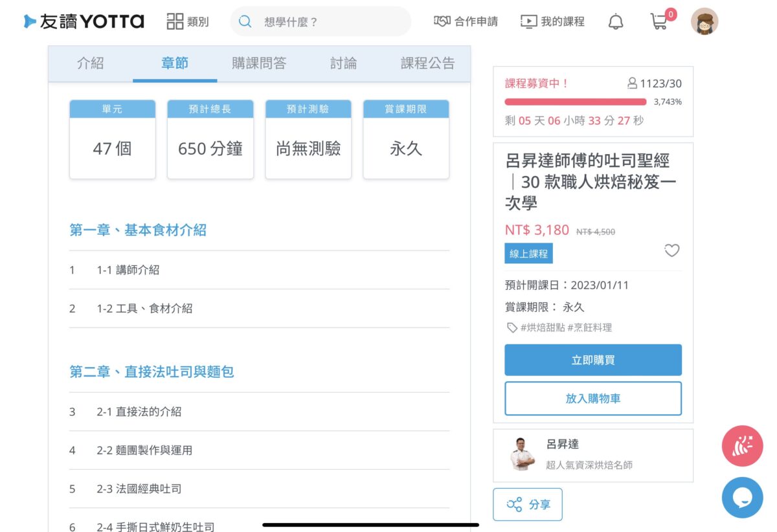Image resolution: width=777 pixels, height=532 pixels.
Task: Switch to the 介紹 tab
Action: tap(91, 63)
